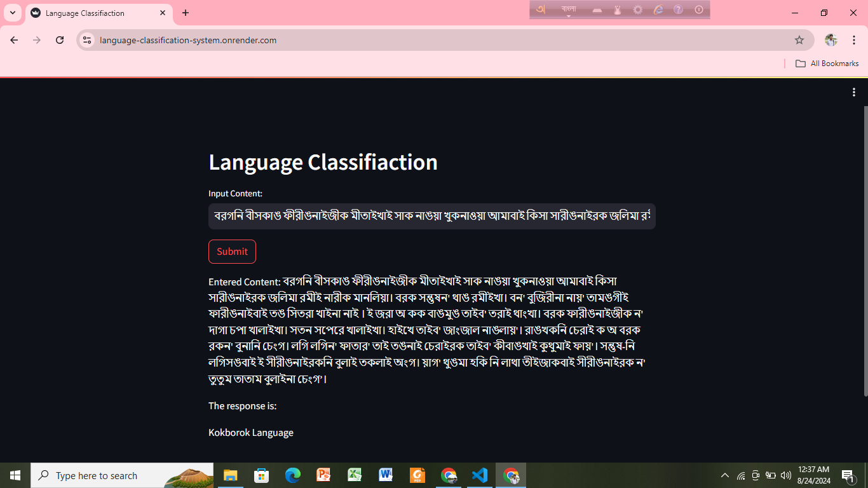
Task: Click the Avro Keyboard অ icon
Action: 541,9
